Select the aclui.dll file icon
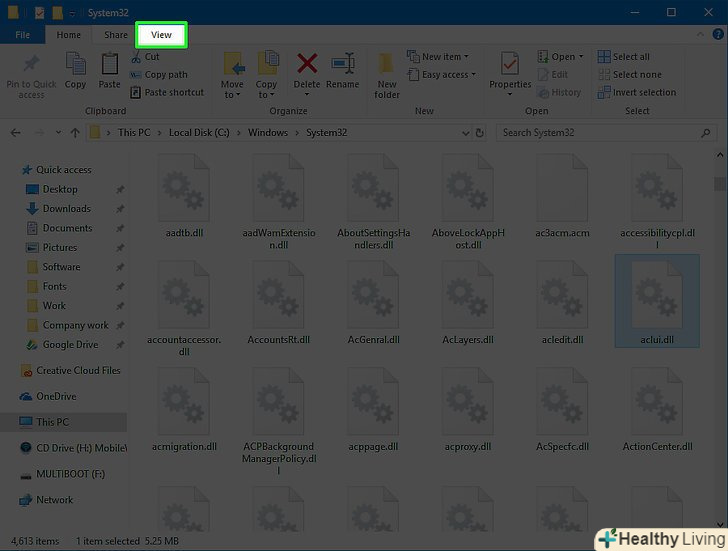This screenshot has height=551, width=728. coord(657,295)
